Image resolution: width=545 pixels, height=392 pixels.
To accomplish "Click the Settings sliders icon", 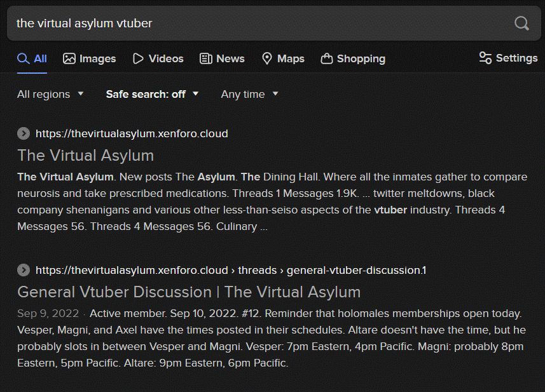I will (x=485, y=58).
